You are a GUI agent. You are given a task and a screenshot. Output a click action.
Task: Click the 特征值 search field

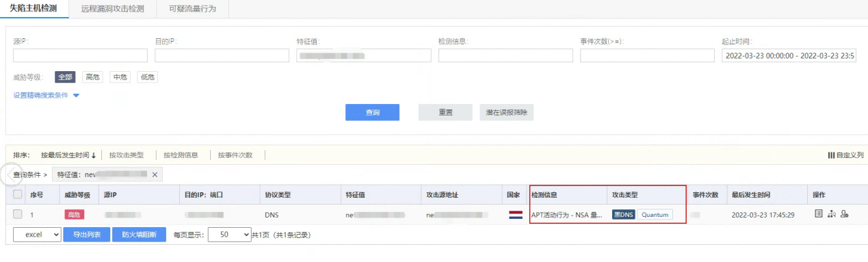(364, 55)
